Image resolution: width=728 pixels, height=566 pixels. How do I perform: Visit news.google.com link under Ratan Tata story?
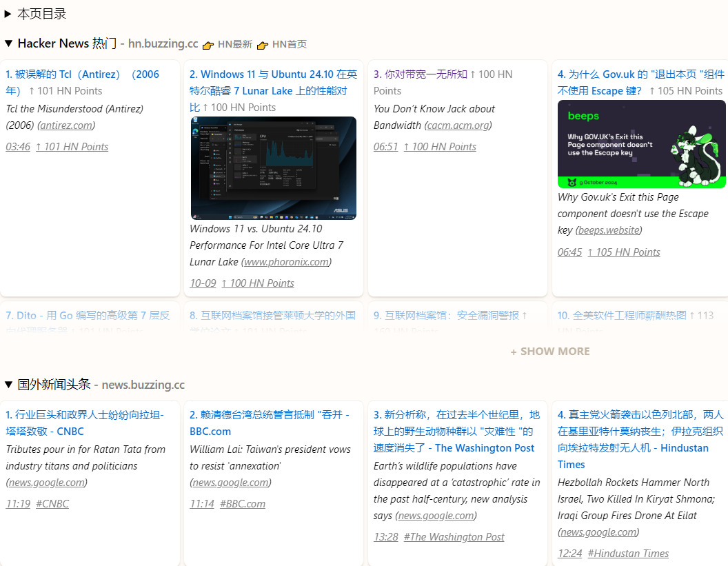tap(47, 483)
